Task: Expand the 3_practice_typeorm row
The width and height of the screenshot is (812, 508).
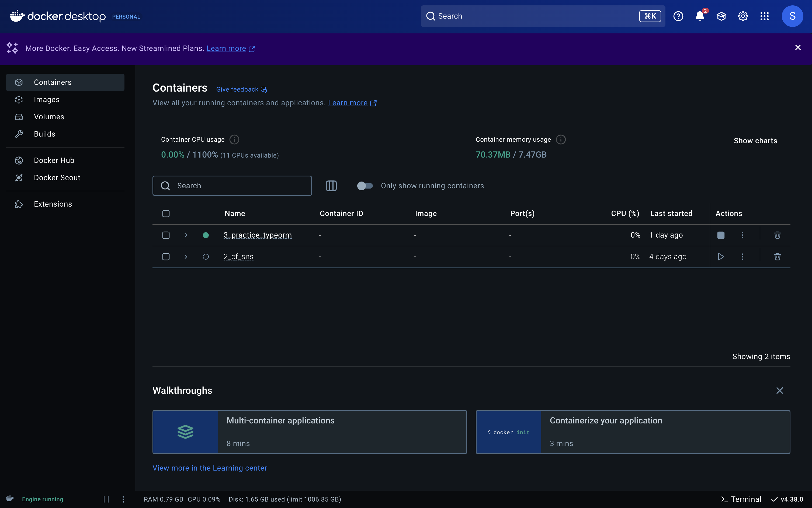Action: pyautogui.click(x=186, y=235)
